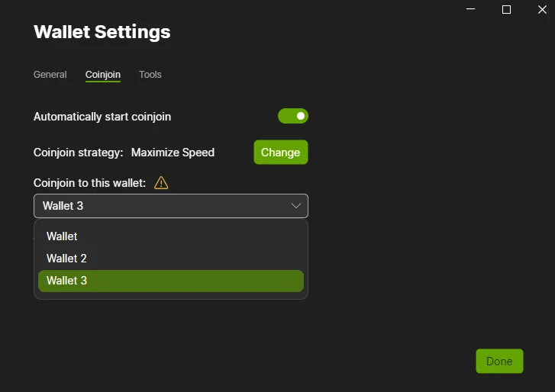Disable automatically start coinjoin toggle
The height and width of the screenshot is (392, 555).
point(292,117)
